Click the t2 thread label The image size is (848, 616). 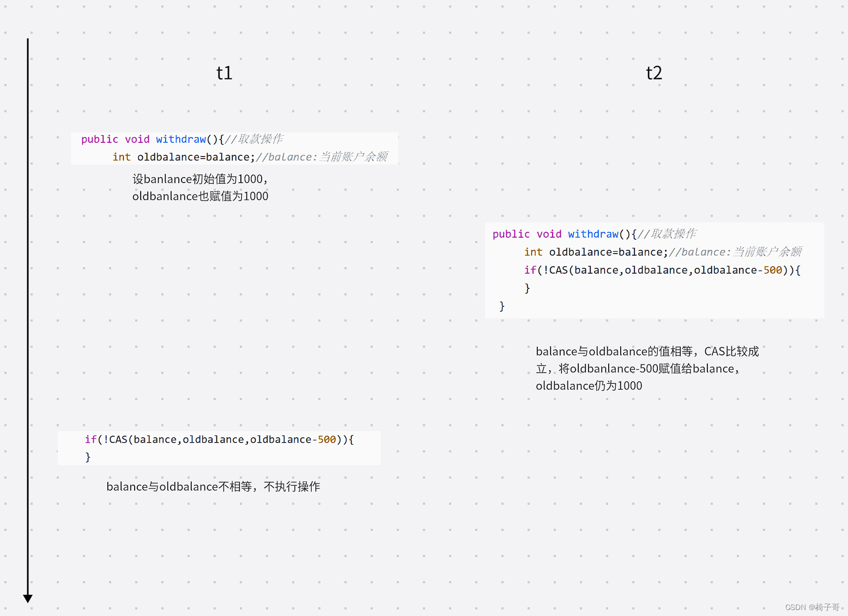[x=653, y=73]
